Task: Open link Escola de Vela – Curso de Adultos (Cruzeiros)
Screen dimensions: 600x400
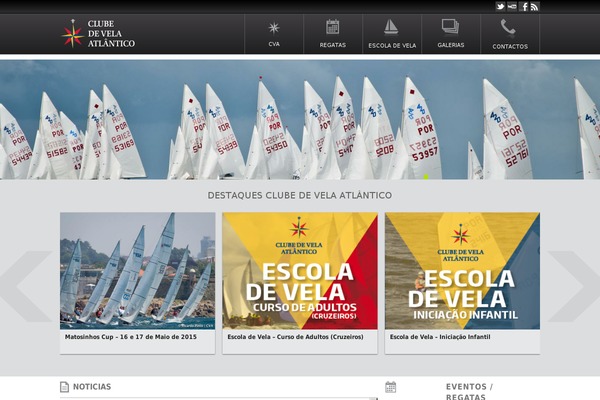Action: click(295, 337)
